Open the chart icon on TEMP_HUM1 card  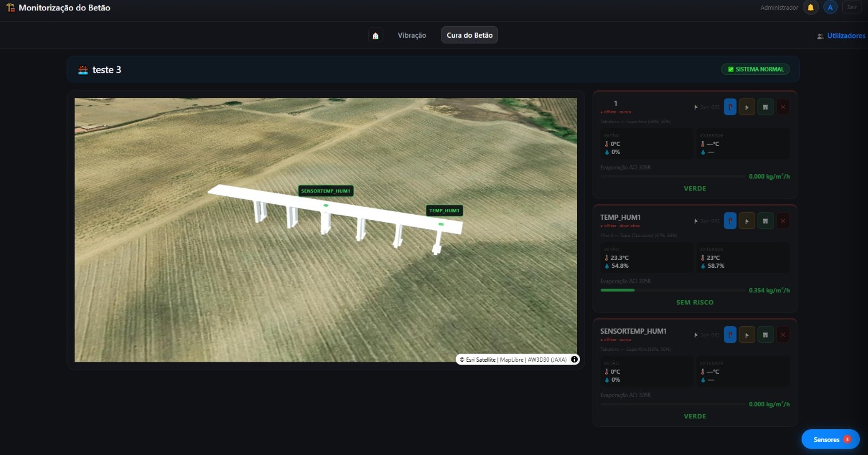(766, 221)
